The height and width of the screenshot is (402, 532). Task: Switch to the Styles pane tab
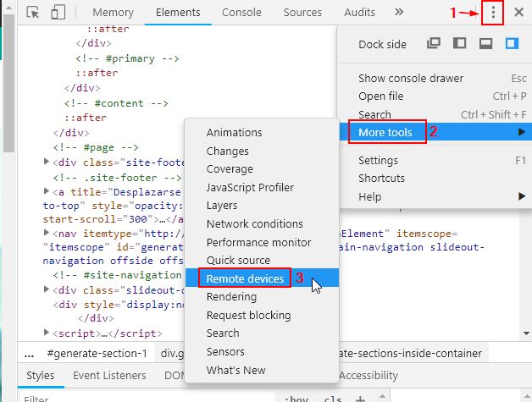[41, 376]
